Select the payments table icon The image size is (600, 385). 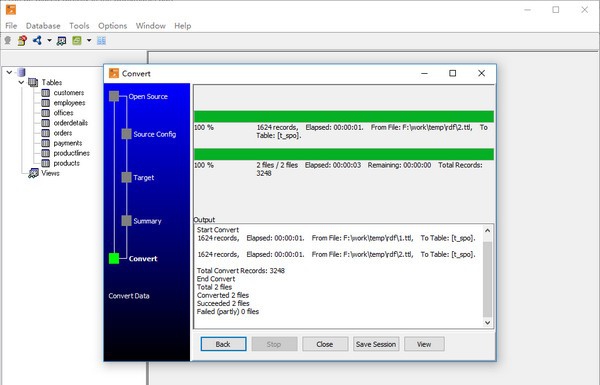click(x=46, y=143)
